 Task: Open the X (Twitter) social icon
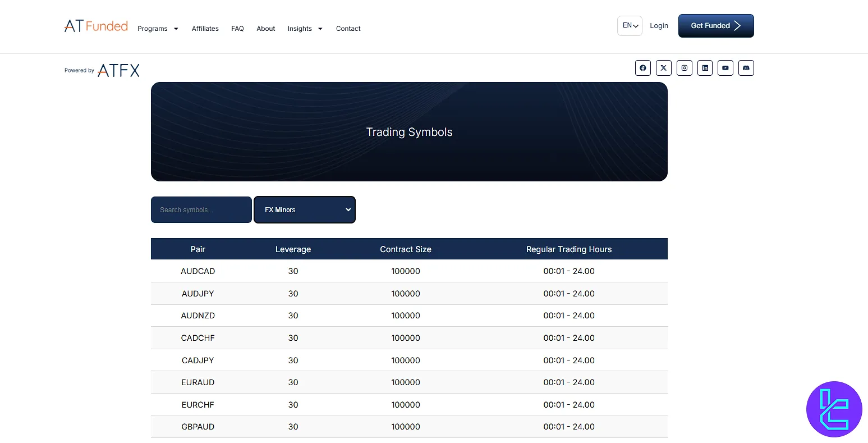click(x=664, y=68)
